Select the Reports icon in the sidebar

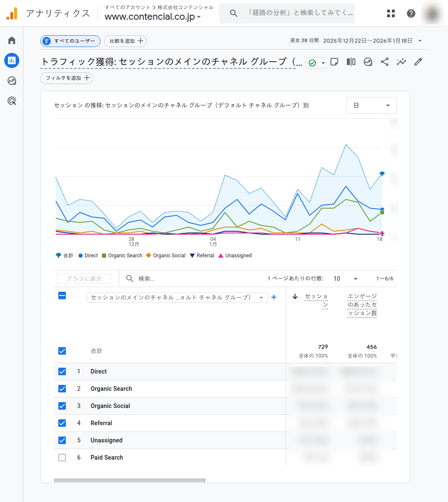click(x=11, y=60)
